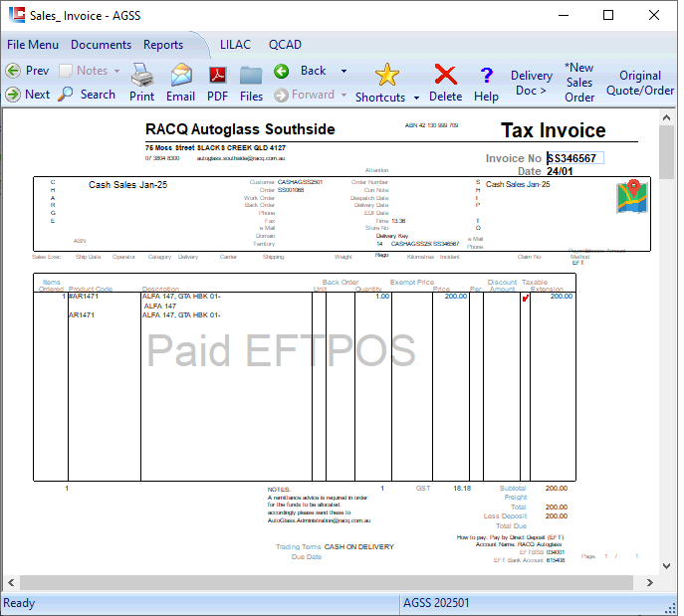Click the Ready status text
Viewport: 684px width, 616px height.
click(x=19, y=603)
